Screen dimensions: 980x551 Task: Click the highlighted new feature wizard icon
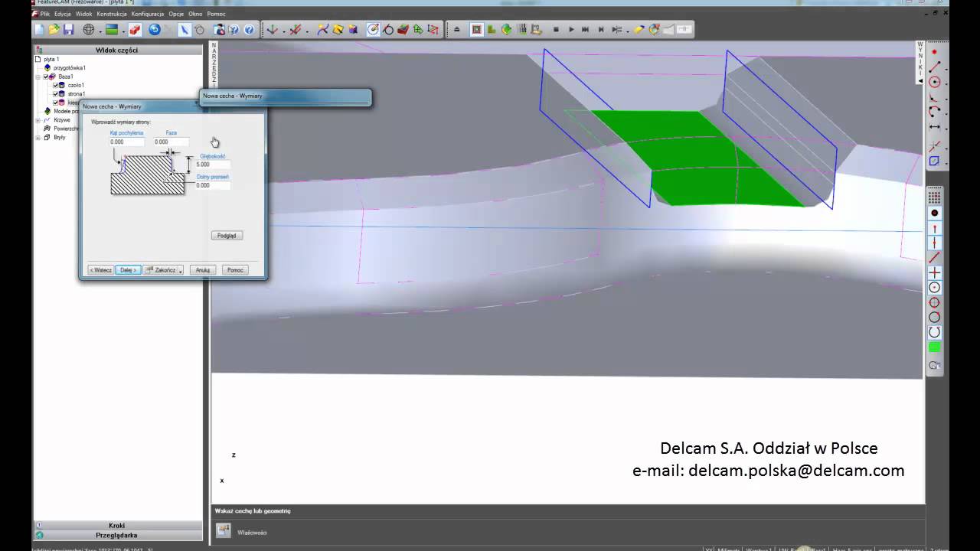[x=373, y=30]
